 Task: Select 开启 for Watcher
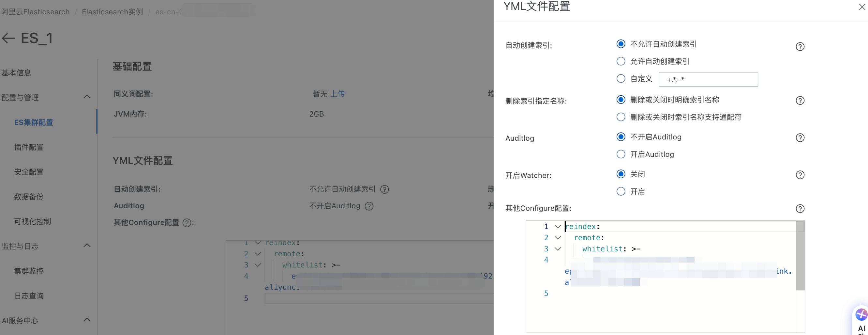[x=621, y=191]
